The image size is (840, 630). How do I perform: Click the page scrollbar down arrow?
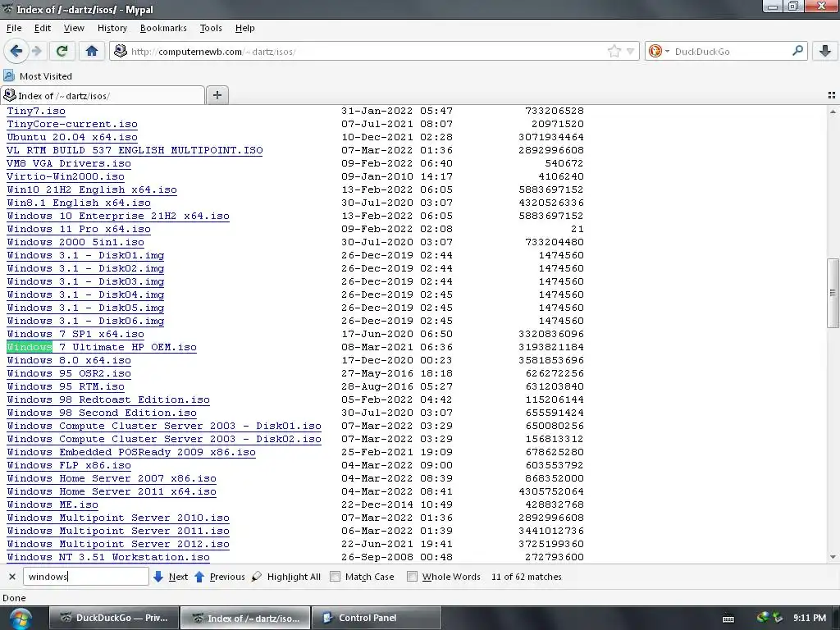[833, 557]
